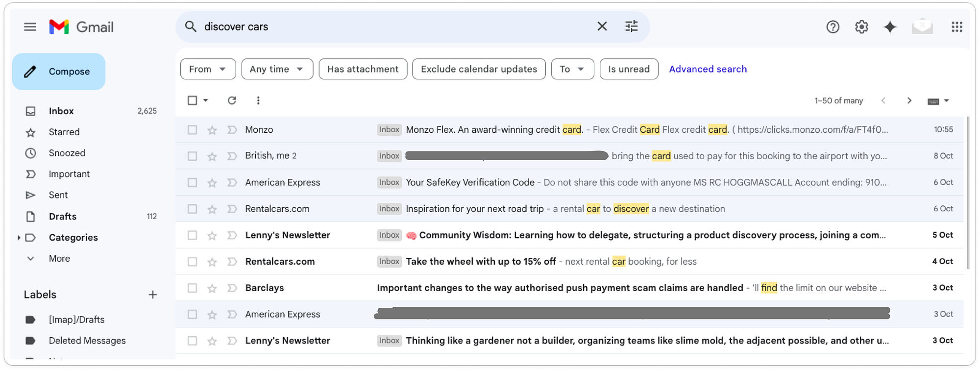
Task: Open the Starred folder
Action: pos(64,132)
